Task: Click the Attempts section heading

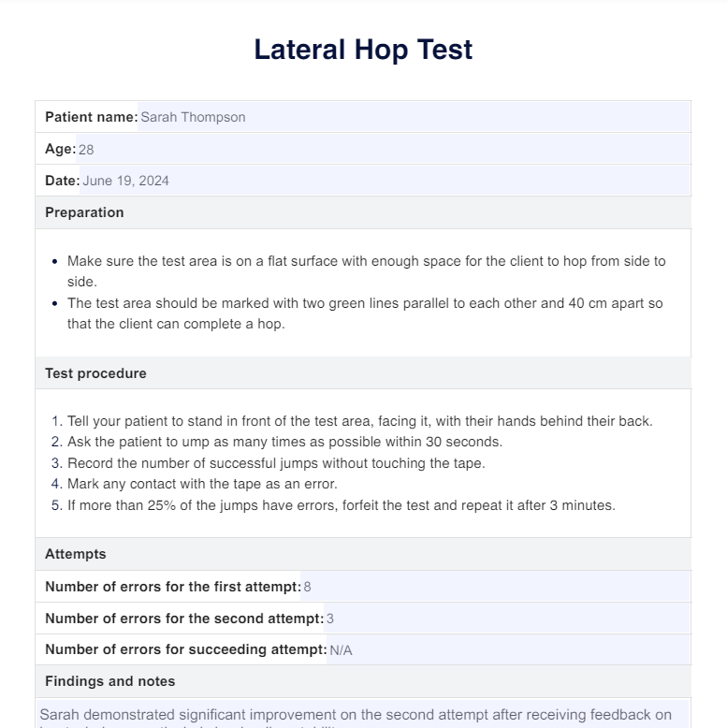Action: pos(76,554)
